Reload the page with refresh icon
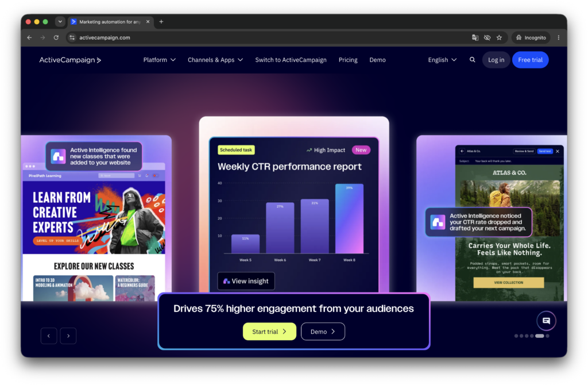 [56, 37]
